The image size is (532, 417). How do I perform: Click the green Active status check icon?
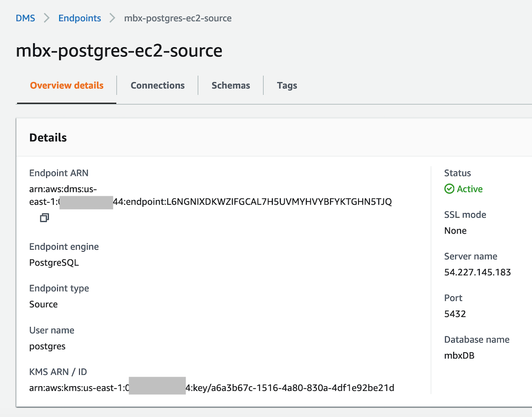point(449,189)
